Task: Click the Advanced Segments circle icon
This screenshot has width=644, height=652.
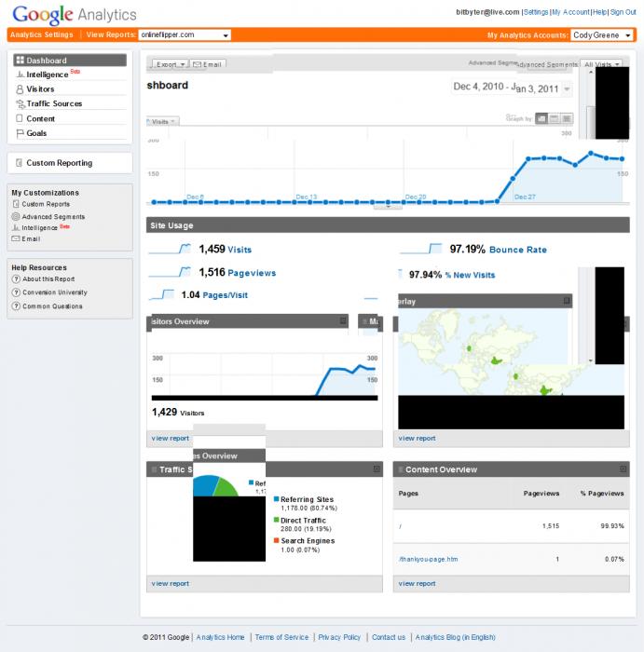Action: [x=16, y=216]
